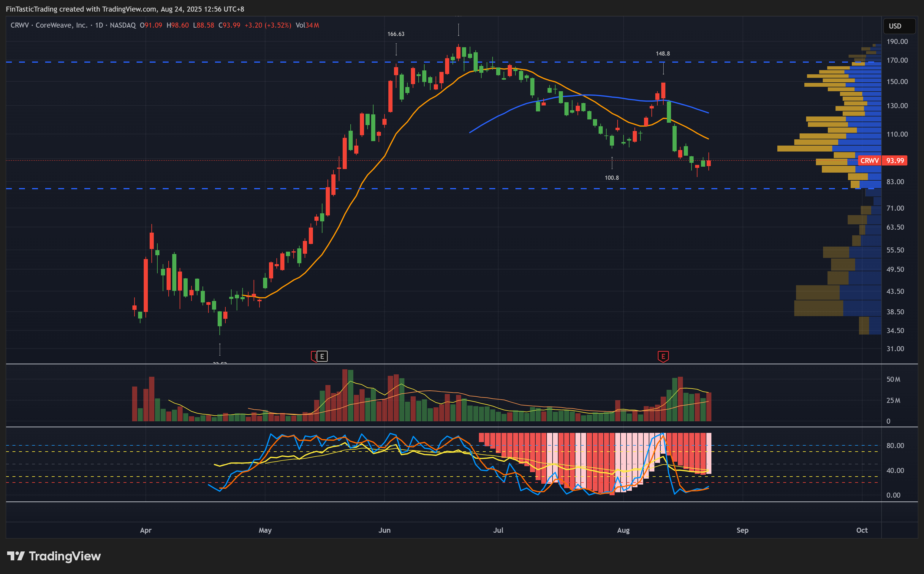Click the TradingView logo at bottom left
This screenshot has width=924, height=574.
click(x=54, y=556)
